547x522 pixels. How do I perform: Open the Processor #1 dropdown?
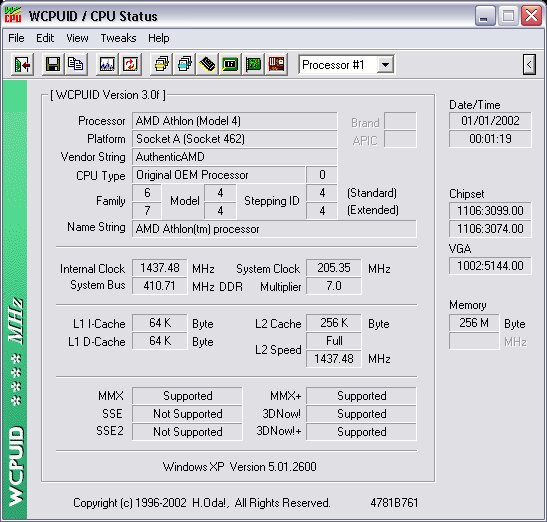[x=385, y=65]
